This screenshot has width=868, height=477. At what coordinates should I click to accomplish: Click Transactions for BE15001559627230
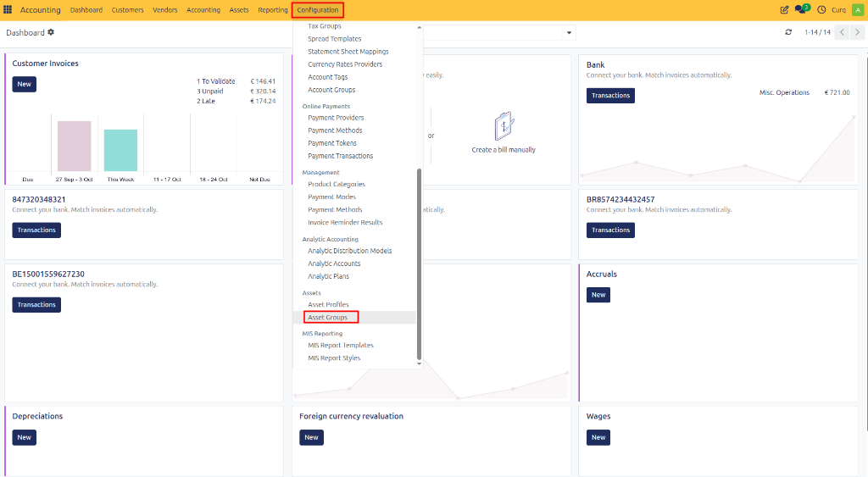click(x=36, y=305)
